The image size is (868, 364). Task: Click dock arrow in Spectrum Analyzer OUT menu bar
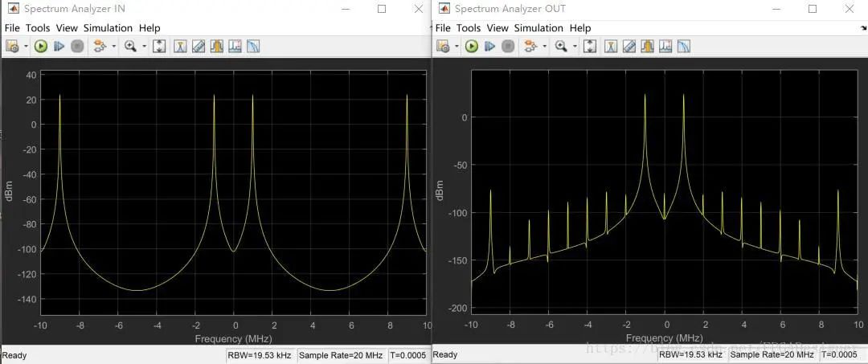(862, 27)
